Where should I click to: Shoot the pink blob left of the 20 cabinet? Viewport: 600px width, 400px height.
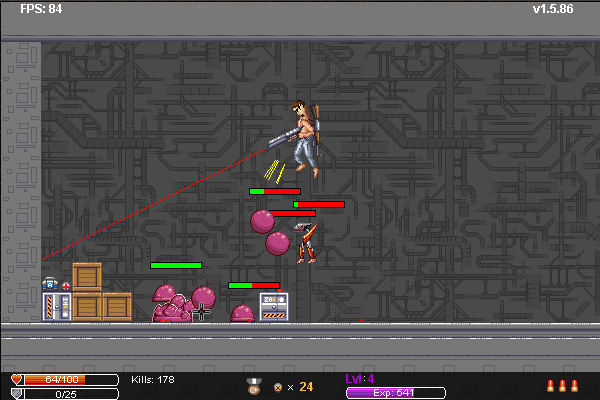point(242,313)
